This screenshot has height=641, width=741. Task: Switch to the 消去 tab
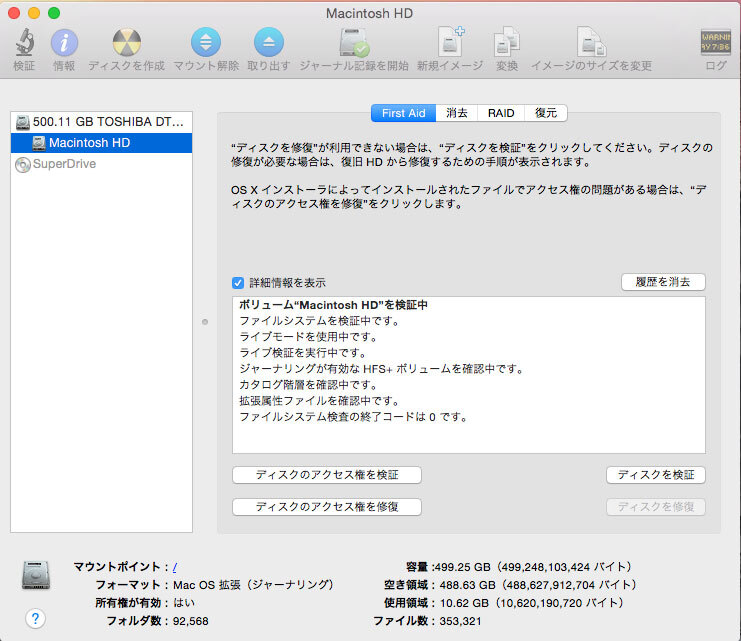[457, 113]
